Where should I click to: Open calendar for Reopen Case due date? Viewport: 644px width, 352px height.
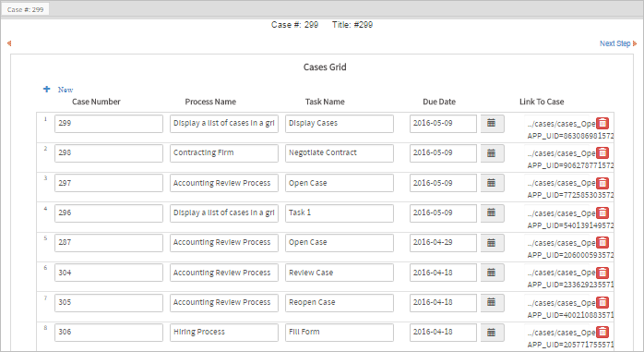(492, 303)
